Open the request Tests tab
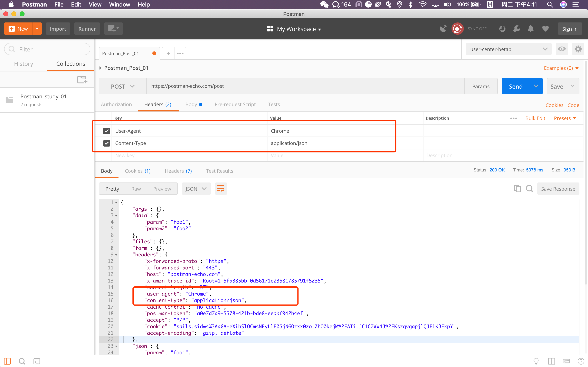588x367 pixels. pyautogui.click(x=274, y=104)
